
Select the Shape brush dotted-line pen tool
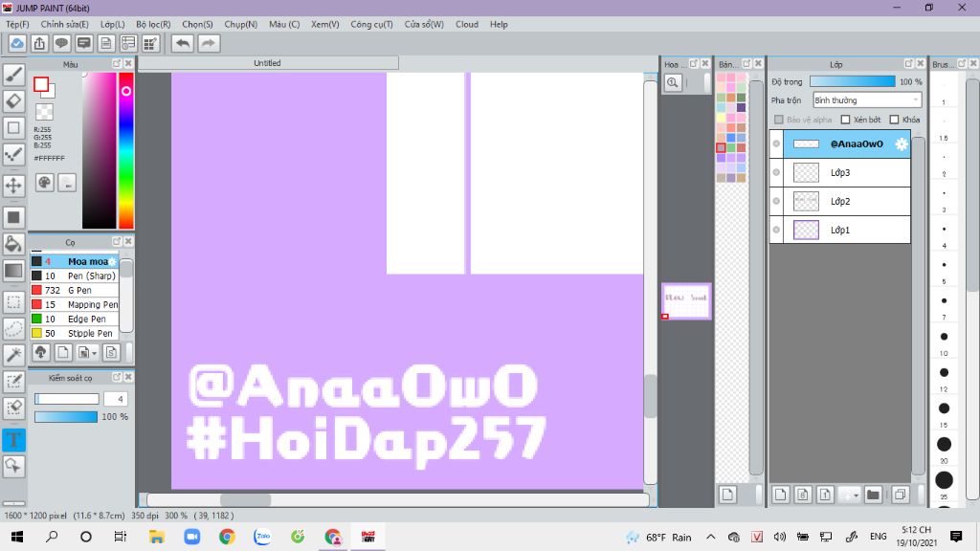pos(13,154)
